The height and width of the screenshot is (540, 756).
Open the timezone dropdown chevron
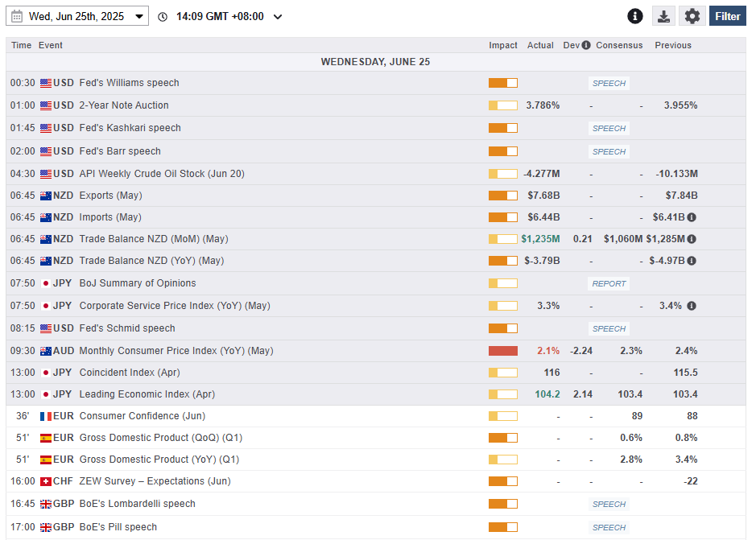click(x=278, y=15)
